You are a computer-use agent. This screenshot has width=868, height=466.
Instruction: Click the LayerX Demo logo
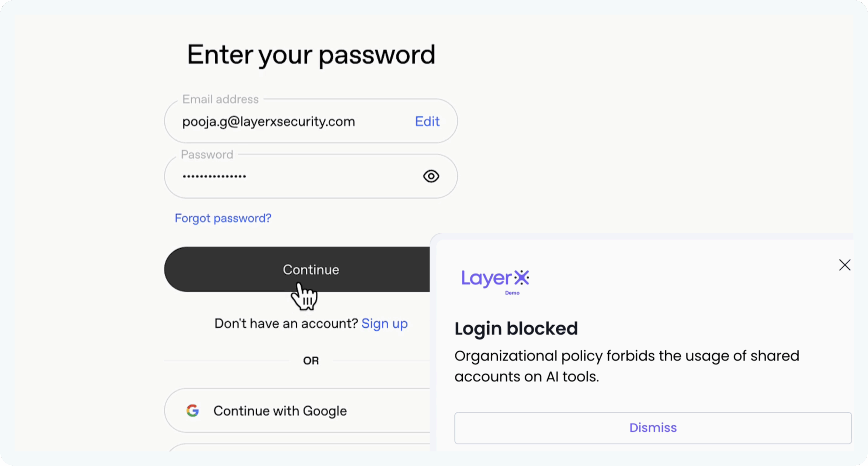[x=495, y=281]
